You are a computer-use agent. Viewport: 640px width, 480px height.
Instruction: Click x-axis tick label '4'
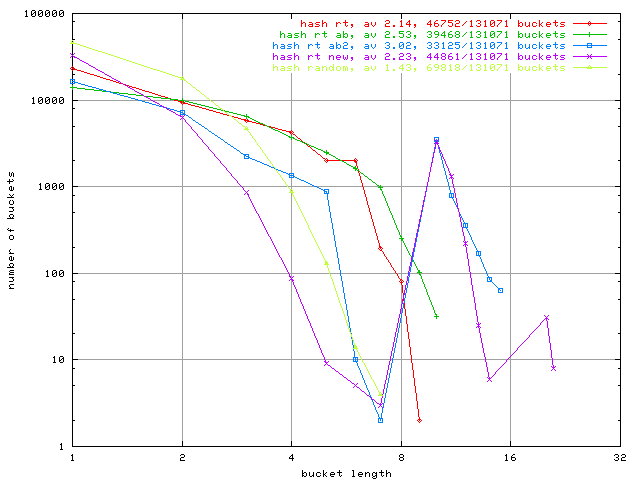pos(291,458)
